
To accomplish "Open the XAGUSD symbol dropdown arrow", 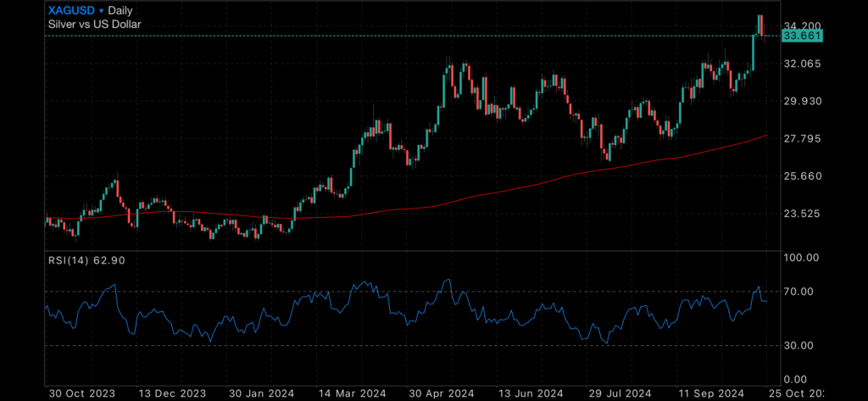I will pos(101,10).
